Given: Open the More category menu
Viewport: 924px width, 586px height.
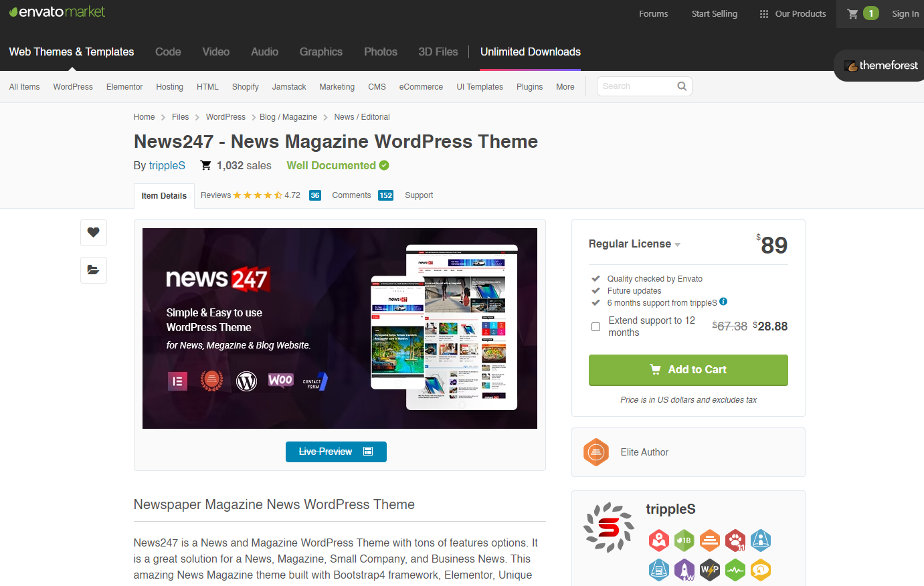Looking at the screenshot, I should point(565,87).
